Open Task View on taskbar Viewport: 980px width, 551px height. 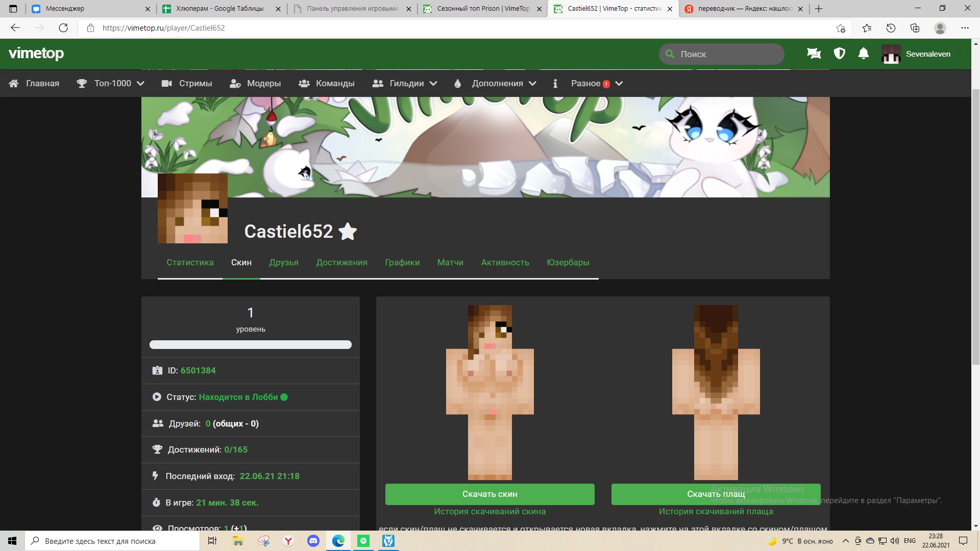tap(212, 541)
